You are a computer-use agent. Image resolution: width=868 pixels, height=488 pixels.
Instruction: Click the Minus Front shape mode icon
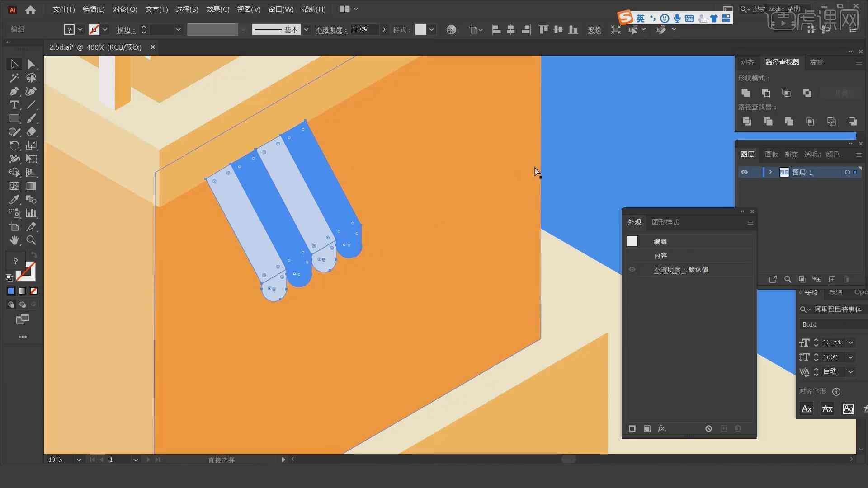[x=766, y=93]
